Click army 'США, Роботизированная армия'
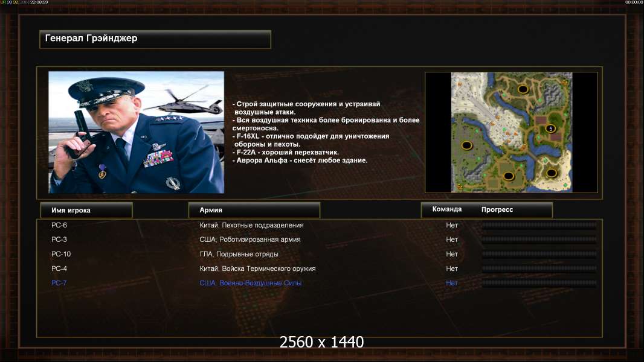The image size is (644, 362). tap(250, 240)
